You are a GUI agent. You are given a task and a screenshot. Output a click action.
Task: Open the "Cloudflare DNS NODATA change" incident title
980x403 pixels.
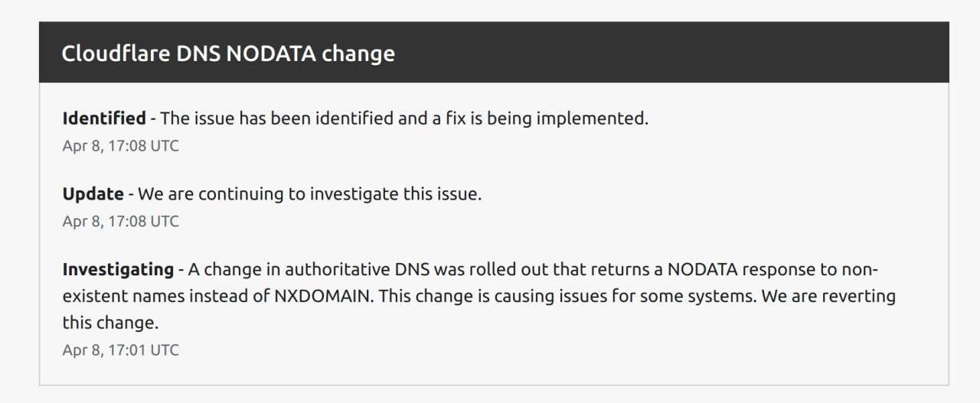click(228, 54)
